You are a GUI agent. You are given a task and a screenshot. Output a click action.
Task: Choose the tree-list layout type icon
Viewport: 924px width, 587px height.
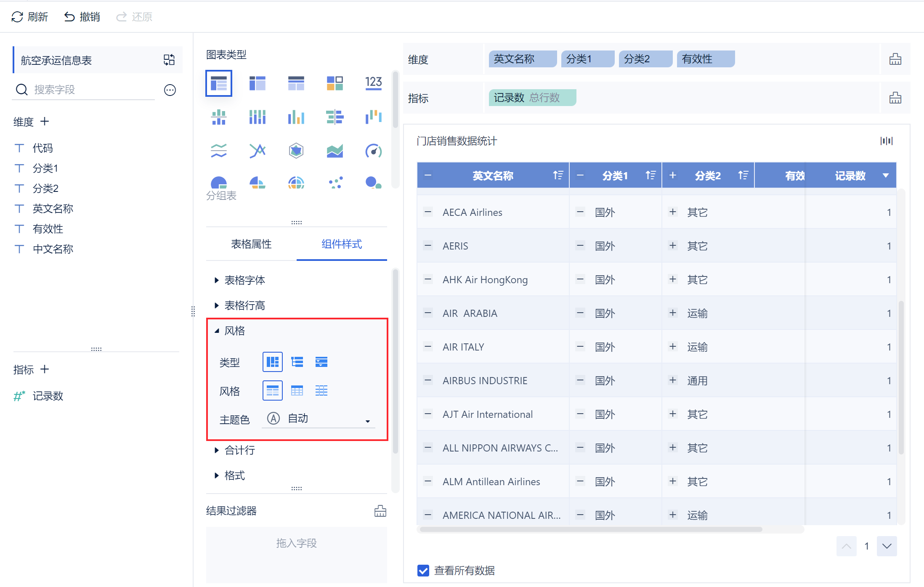[x=297, y=362]
